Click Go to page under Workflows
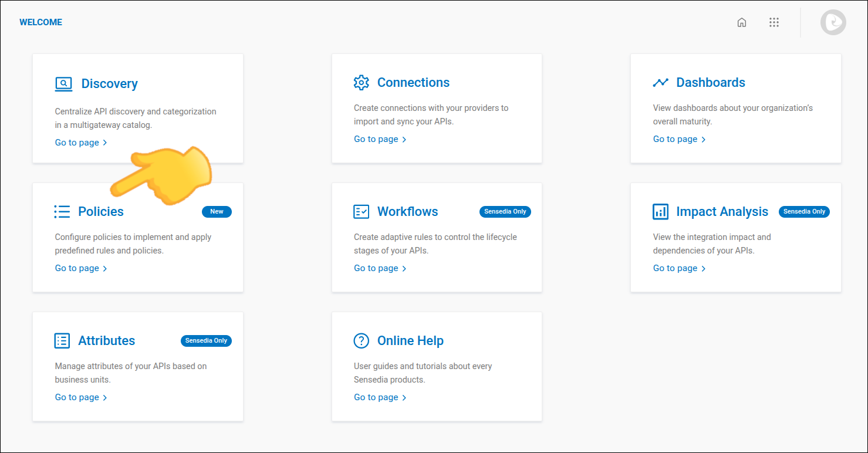Viewport: 868px width, 453px height. (376, 268)
